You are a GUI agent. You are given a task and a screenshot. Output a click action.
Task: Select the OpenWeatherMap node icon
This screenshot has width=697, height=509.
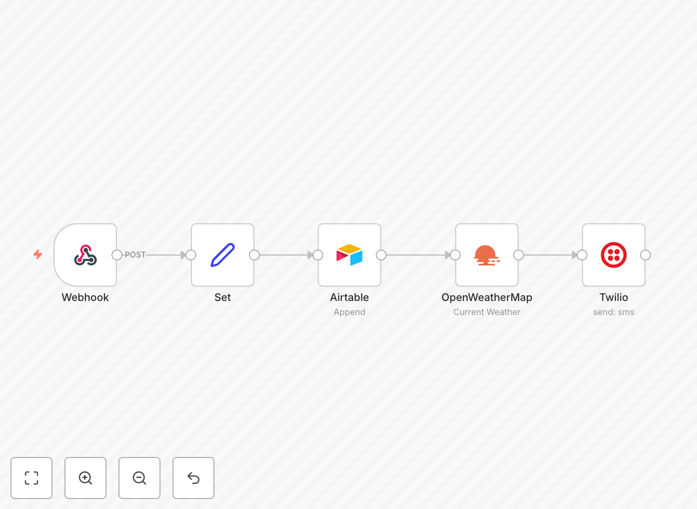coord(487,255)
